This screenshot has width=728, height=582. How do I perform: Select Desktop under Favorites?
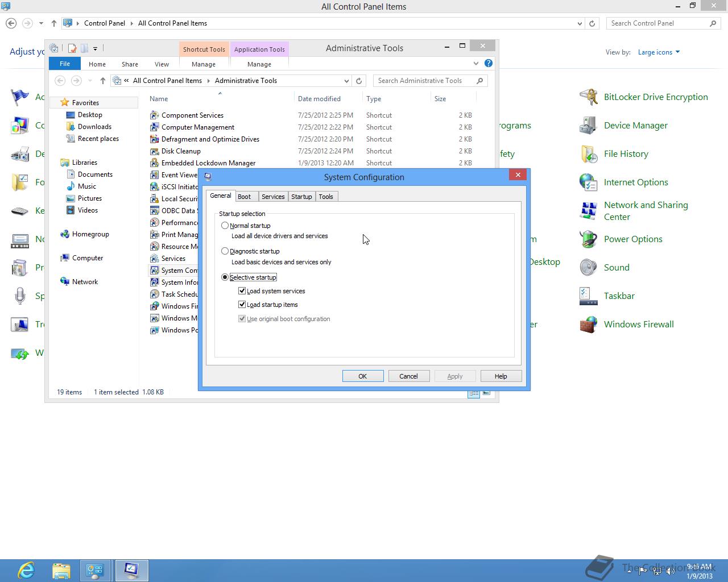(x=90, y=115)
